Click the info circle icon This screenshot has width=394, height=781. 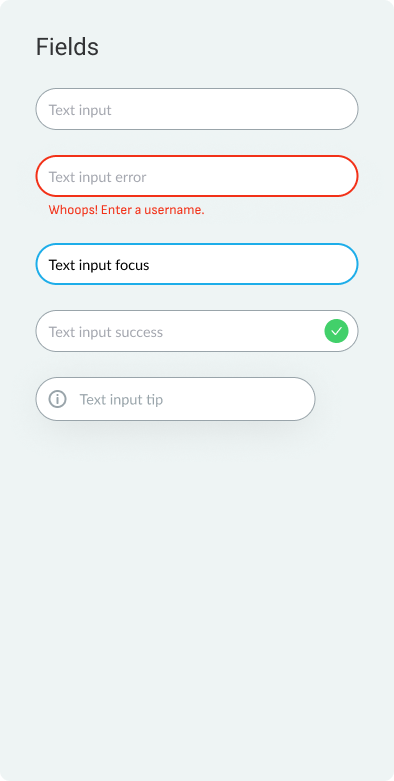[57, 399]
